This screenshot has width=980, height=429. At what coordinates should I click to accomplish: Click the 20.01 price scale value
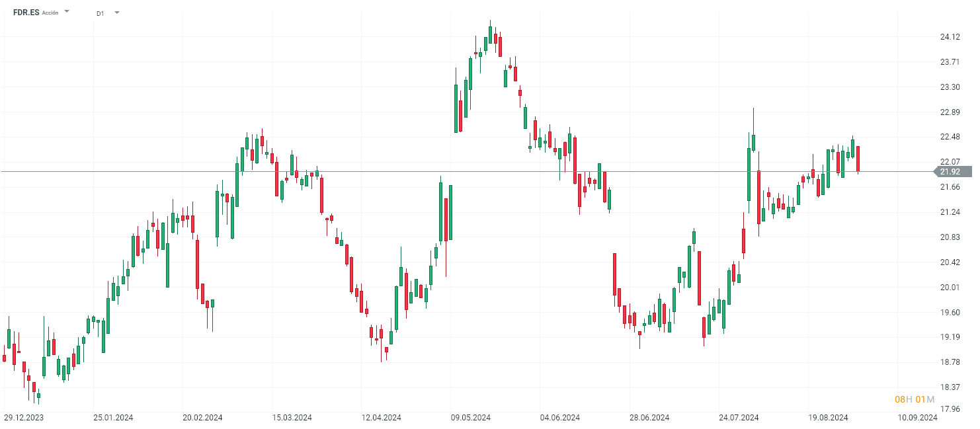pos(950,288)
